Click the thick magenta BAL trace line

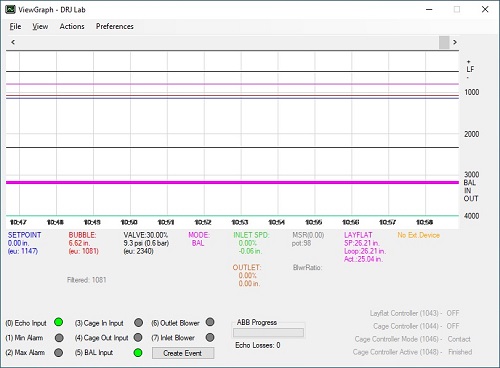tap(232, 182)
